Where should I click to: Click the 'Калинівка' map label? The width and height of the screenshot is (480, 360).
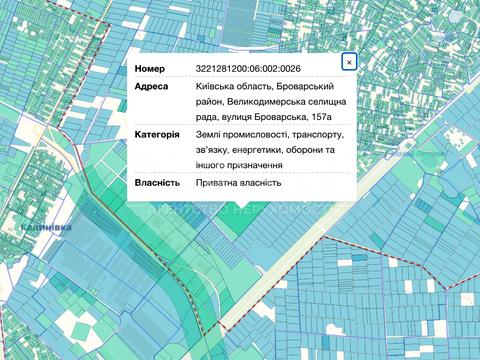[x=46, y=227]
